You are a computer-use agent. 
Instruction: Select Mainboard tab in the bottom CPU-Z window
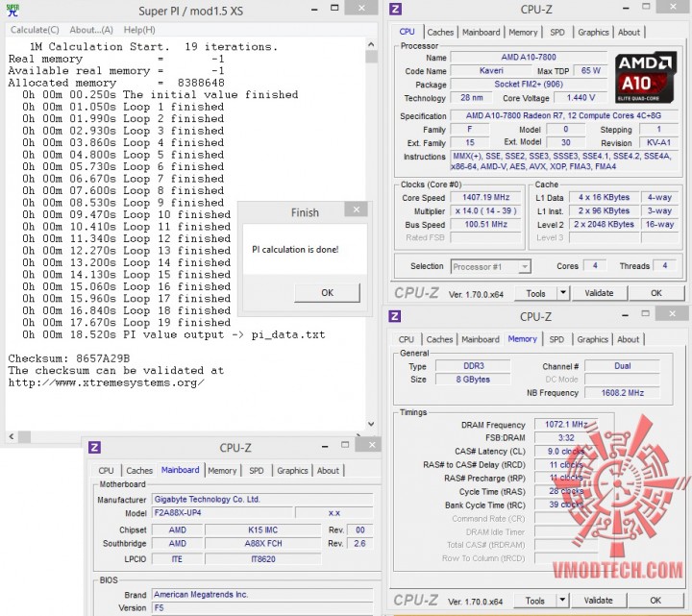click(x=180, y=470)
